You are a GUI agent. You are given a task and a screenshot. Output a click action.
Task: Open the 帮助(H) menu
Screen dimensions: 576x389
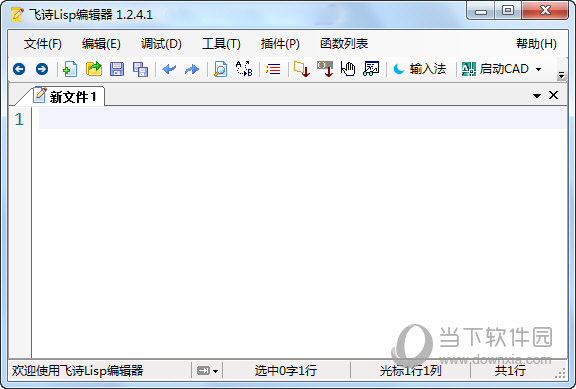click(x=536, y=44)
